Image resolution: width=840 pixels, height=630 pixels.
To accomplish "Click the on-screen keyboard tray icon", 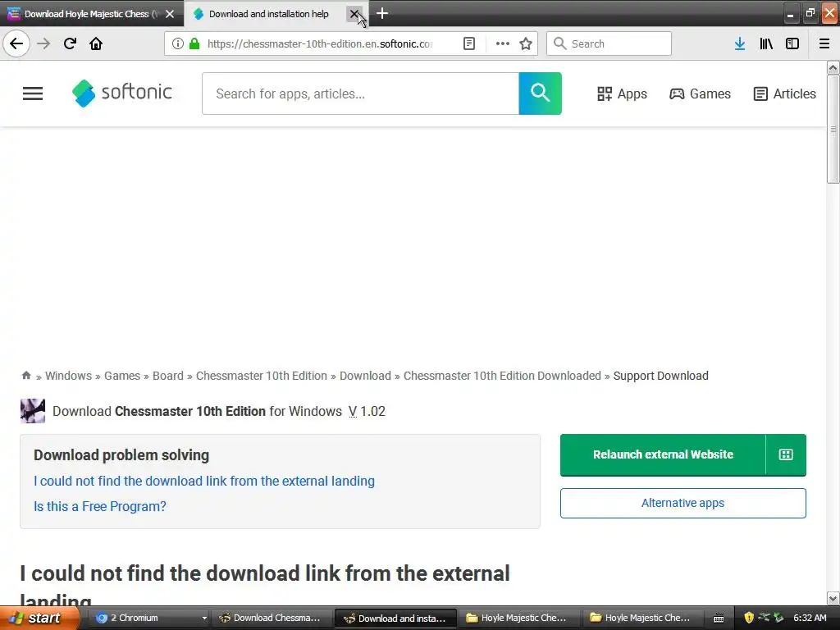I will [x=719, y=618].
